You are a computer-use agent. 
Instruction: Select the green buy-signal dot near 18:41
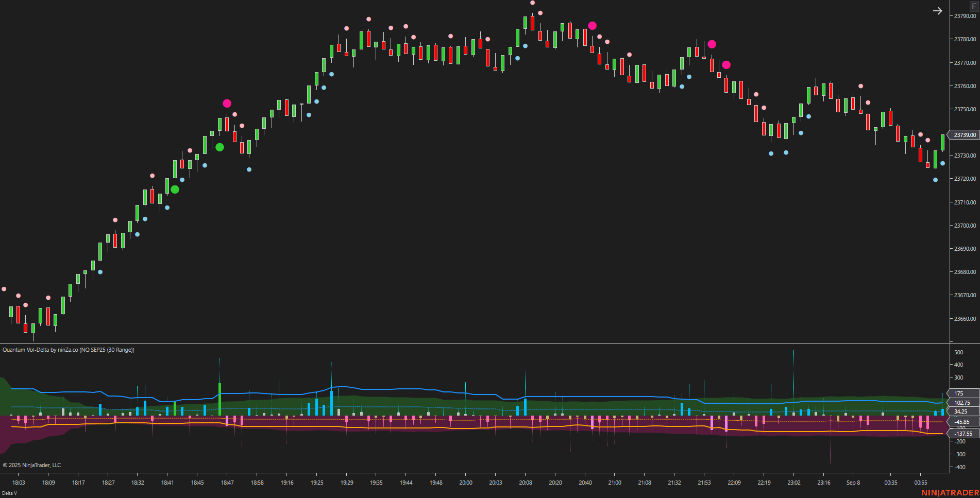(x=175, y=190)
